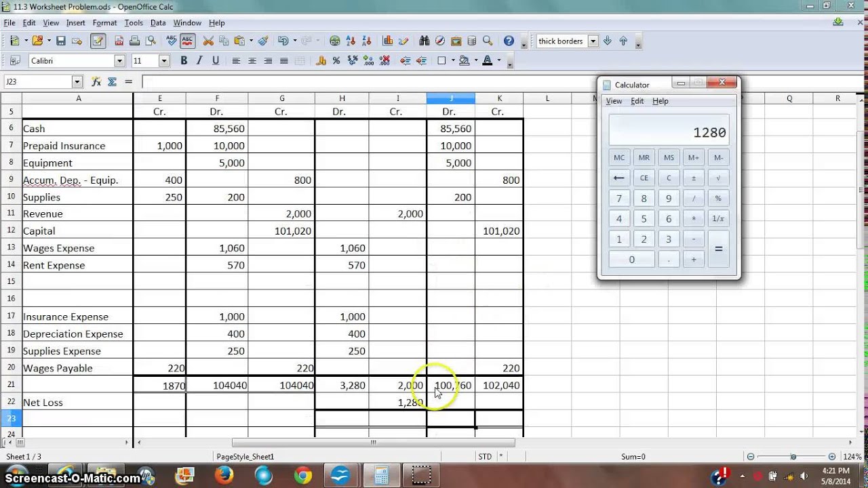This screenshot has width=868, height=488.
Task: Click the Save document icon
Action: pos(60,41)
